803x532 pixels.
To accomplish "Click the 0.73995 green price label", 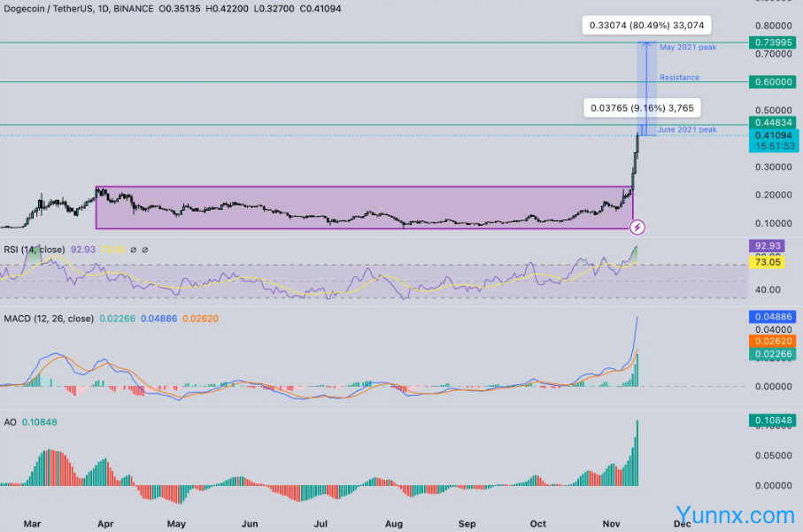I will 771,42.
